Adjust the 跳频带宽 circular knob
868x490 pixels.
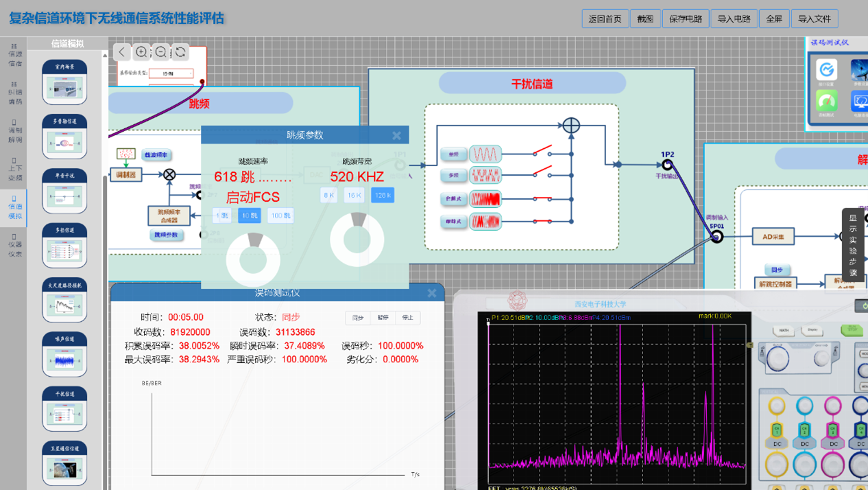357,239
